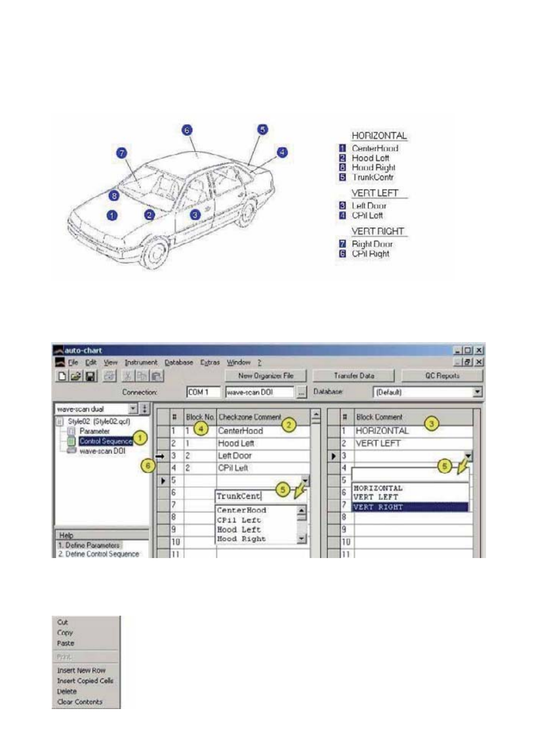Click the Cut scissors toolbar icon
Viewport: 533px width, 756px height.
tap(128, 376)
